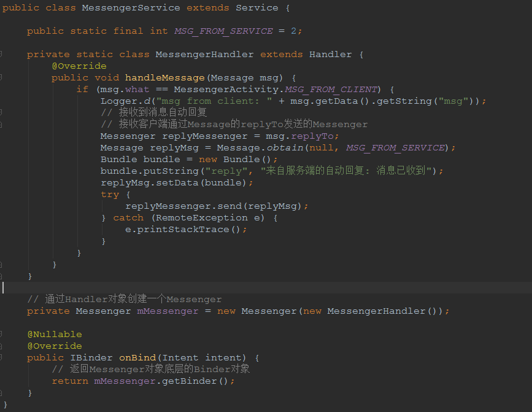Click the IBinder return type

[91, 358]
